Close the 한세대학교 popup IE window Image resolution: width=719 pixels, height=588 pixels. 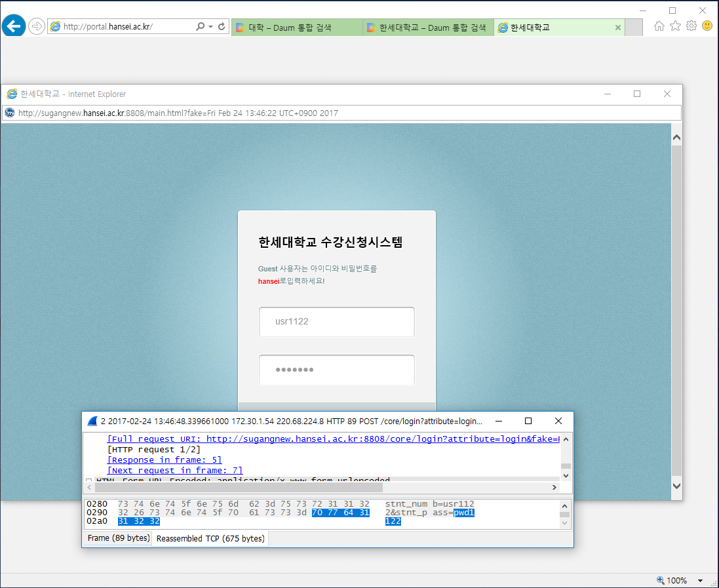pyautogui.click(x=667, y=94)
